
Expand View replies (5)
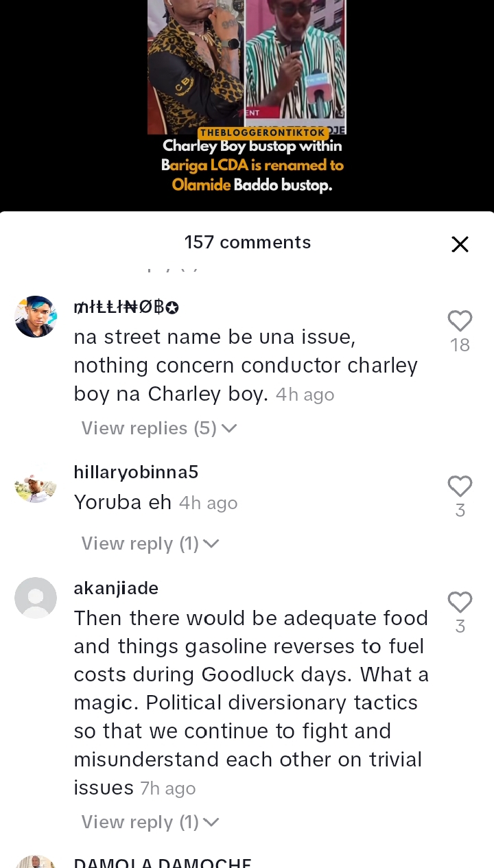[159, 428]
